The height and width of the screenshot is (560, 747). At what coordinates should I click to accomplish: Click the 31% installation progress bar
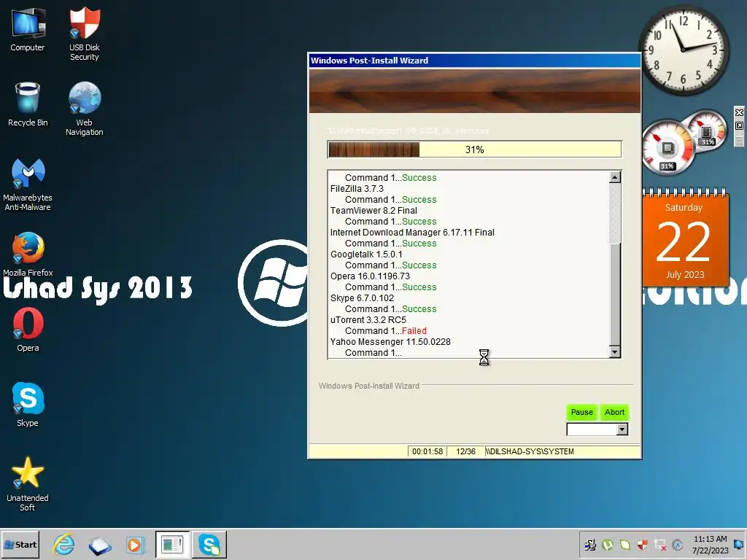tap(474, 149)
